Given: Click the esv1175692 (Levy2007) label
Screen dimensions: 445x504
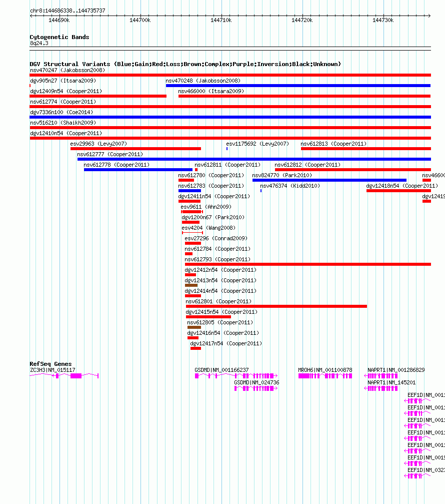Looking at the screenshot, I should (257, 144).
